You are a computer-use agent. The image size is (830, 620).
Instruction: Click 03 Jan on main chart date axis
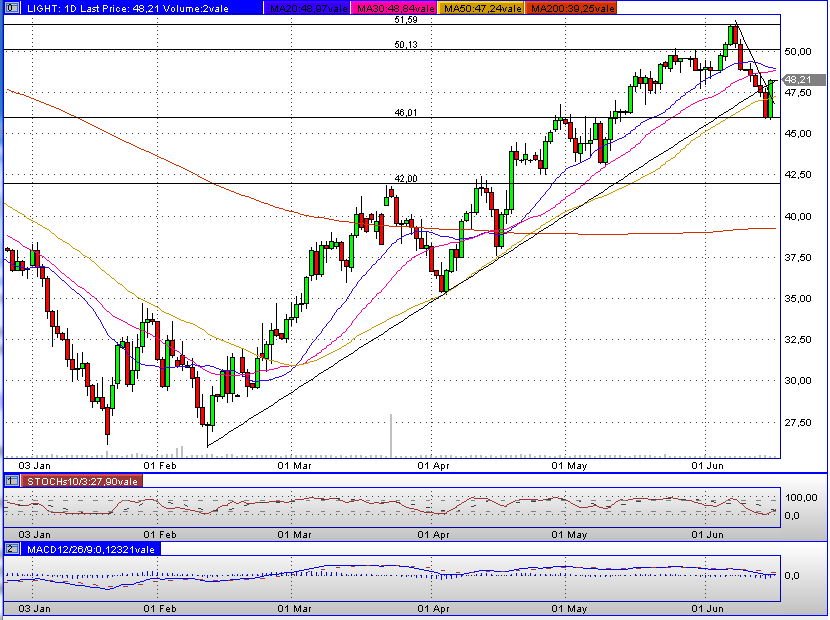click(x=34, y=465)
